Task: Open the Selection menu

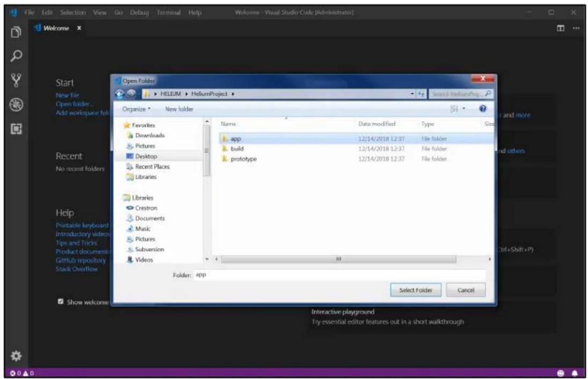Action: (x=72, y=12)
